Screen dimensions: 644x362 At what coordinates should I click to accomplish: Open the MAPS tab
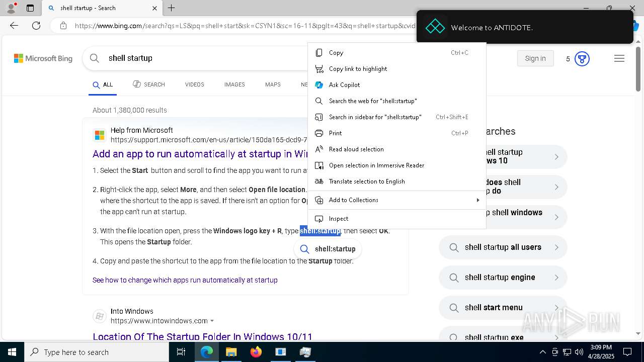click(273, 84)
